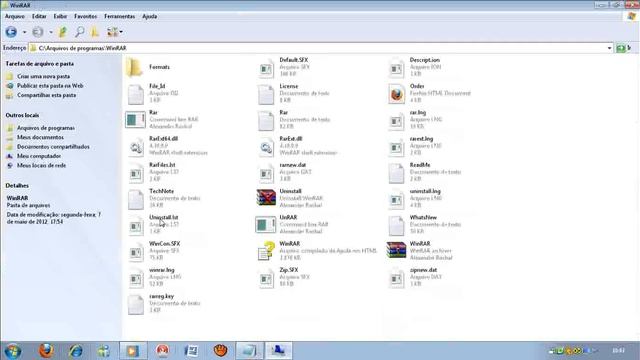The height and width of the screenshot is (360, 640).
Task: Click the grayed Forward arrow button
Action: pyautogui.click(x=38, y=32)
